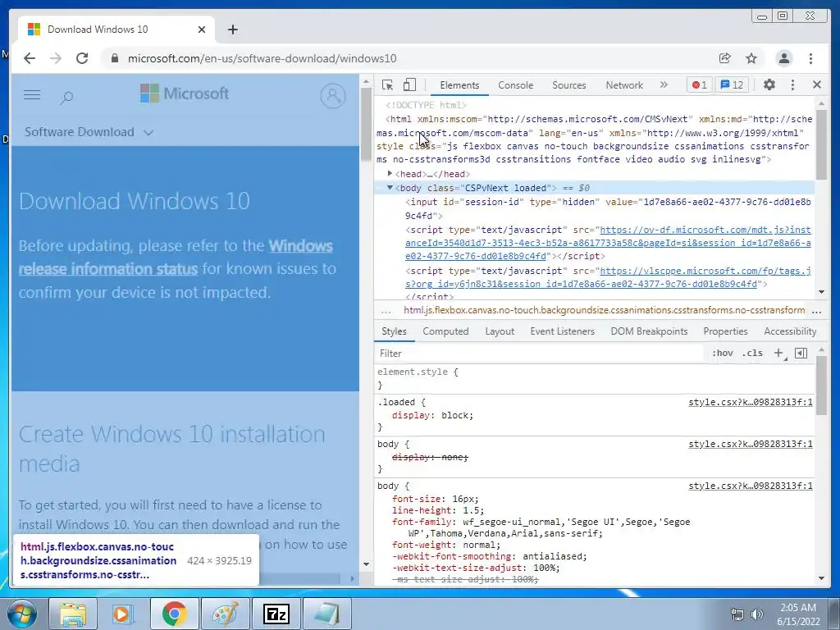Select the Styles tab
This screenshot has height=630, width=840.
tap(394, 331)
